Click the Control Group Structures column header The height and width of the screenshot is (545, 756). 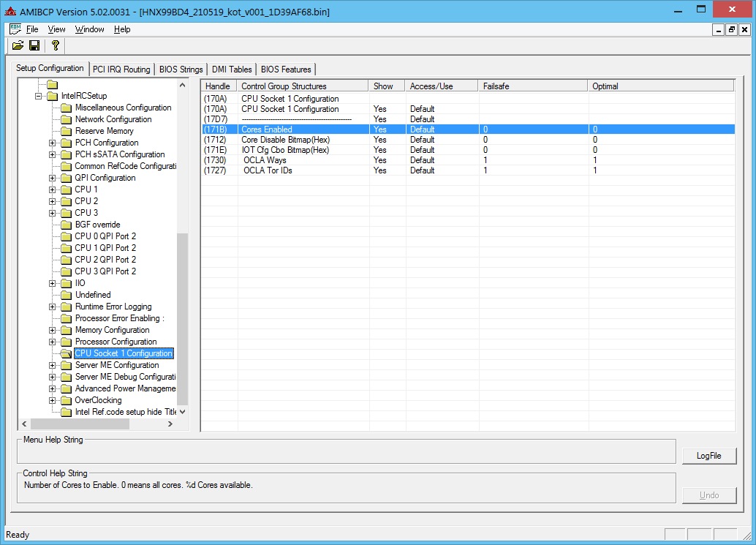point(303,86)
